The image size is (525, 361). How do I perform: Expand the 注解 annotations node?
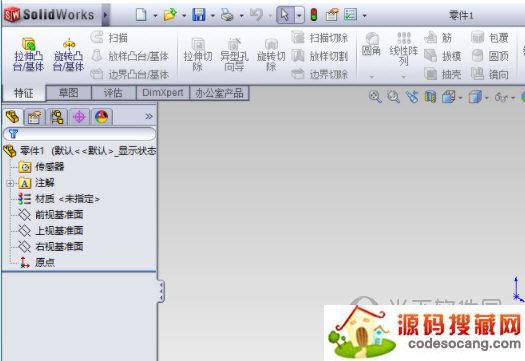10,183
